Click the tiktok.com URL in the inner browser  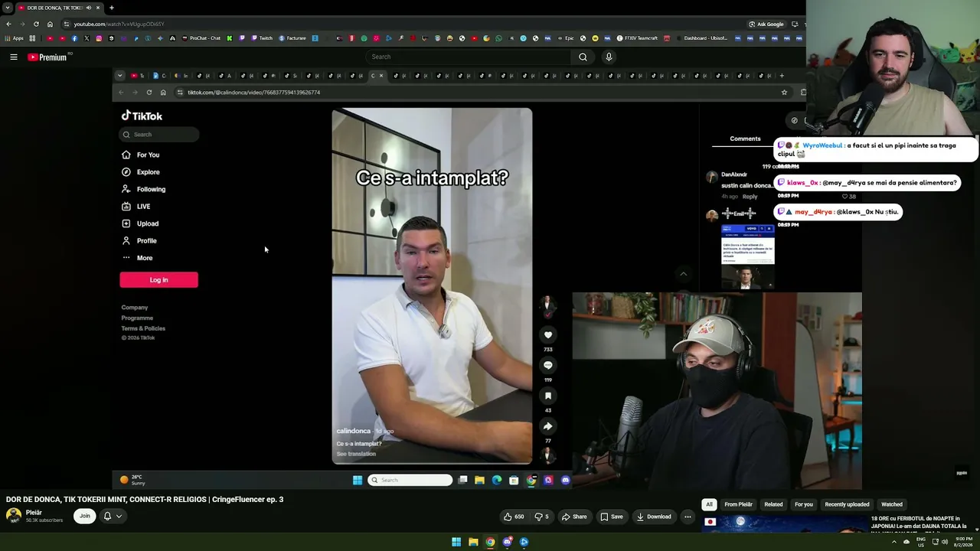coord(254,93)
